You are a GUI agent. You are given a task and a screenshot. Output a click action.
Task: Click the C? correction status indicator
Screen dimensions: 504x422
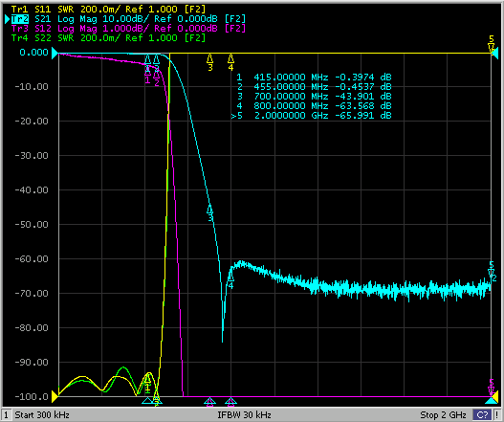482,414
